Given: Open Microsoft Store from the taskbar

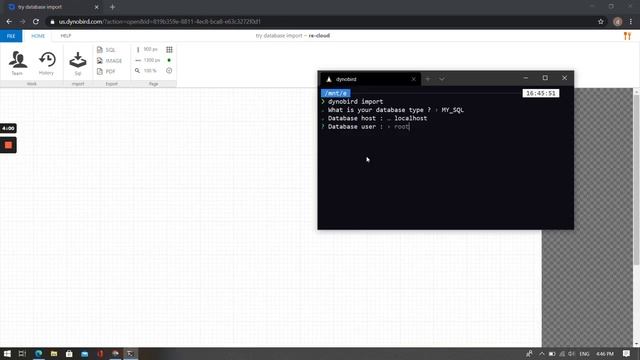Looking at the screenshot, I should [x=69, y=353].
